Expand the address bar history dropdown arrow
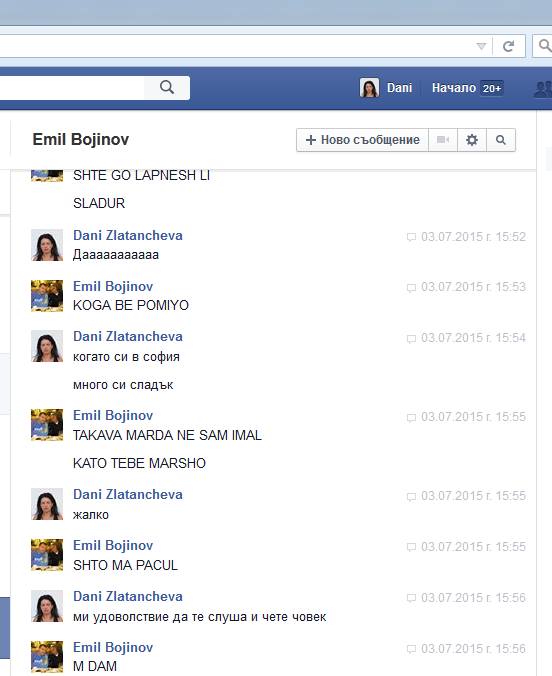 tap(481, 46)
